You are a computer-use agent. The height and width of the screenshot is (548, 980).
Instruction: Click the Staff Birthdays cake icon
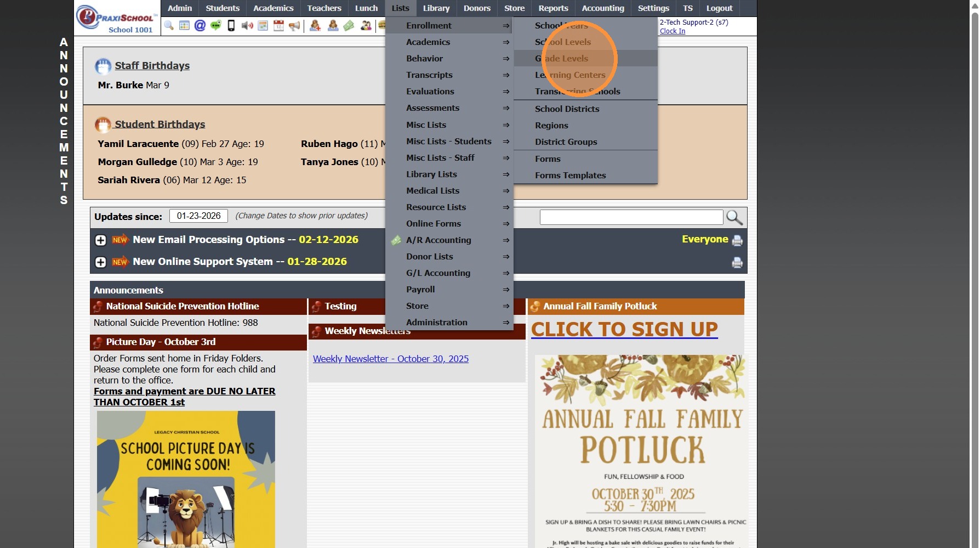103,66
